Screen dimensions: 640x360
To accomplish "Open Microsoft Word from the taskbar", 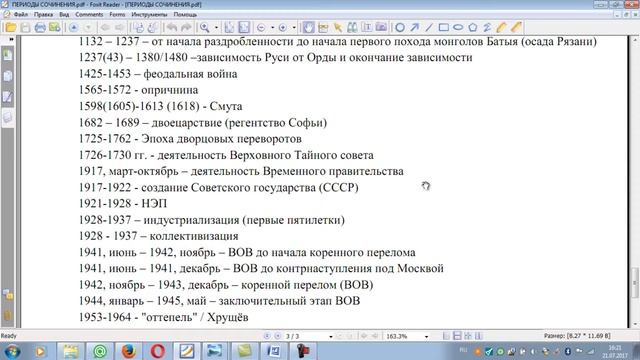I will pyautogui.click(x=273, y=351).
